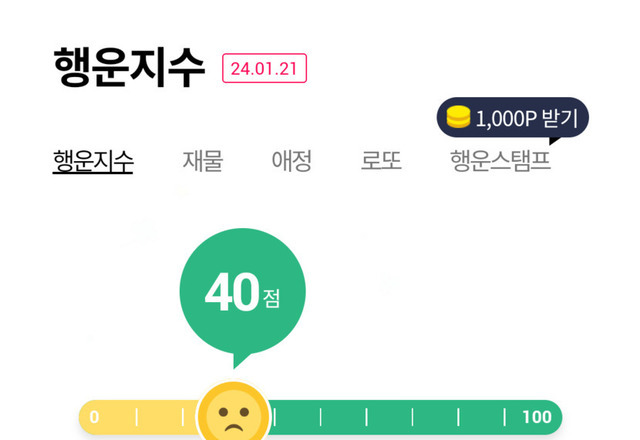Click the second tick mark after 0
Screen dimensions: 640x440
183,417
